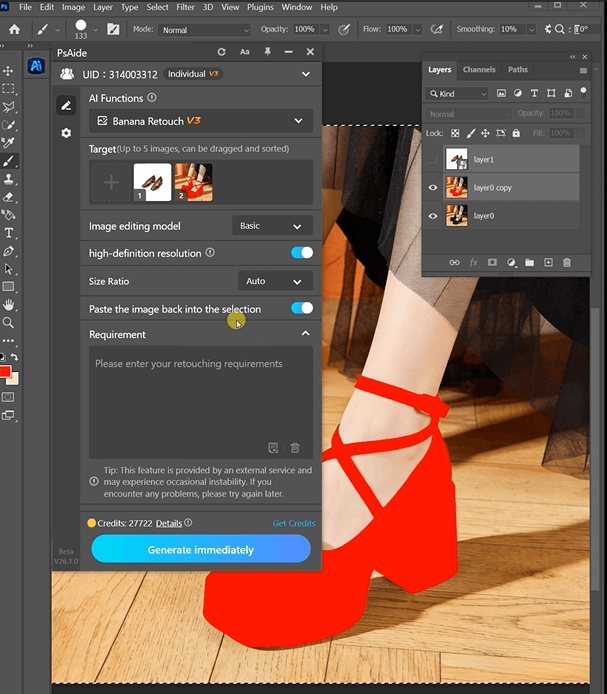The height and width of the screenshot is (694, 607).
Task: Click Generate immediately button
Action: point(201,549)
